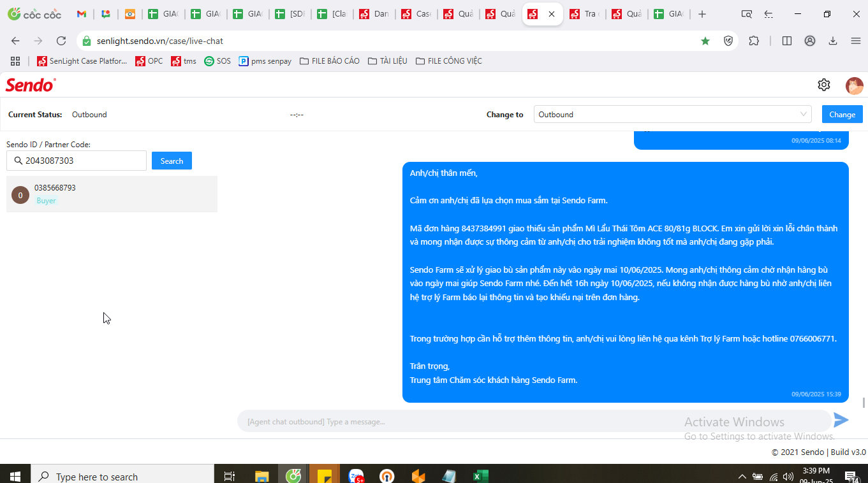Click the Change status button
Screen dimensions: 868x483
842,114
